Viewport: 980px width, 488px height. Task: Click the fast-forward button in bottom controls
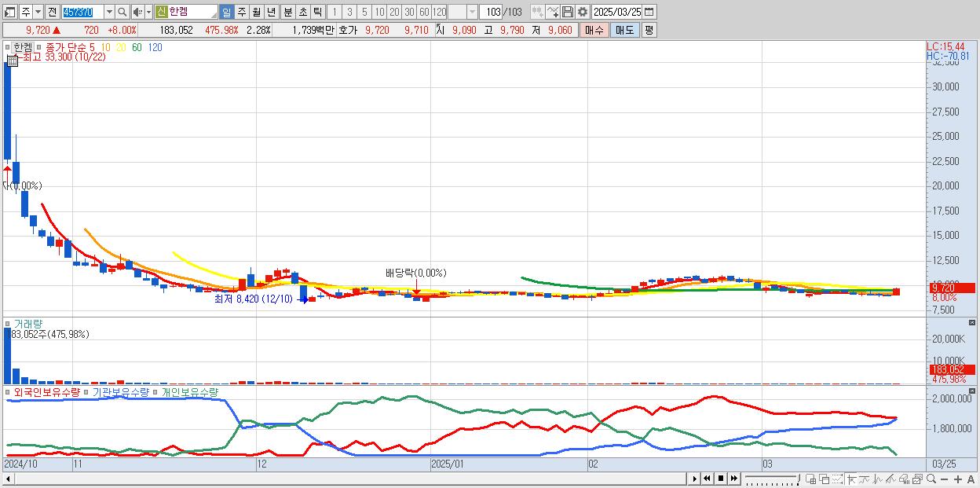click(733, 479)
